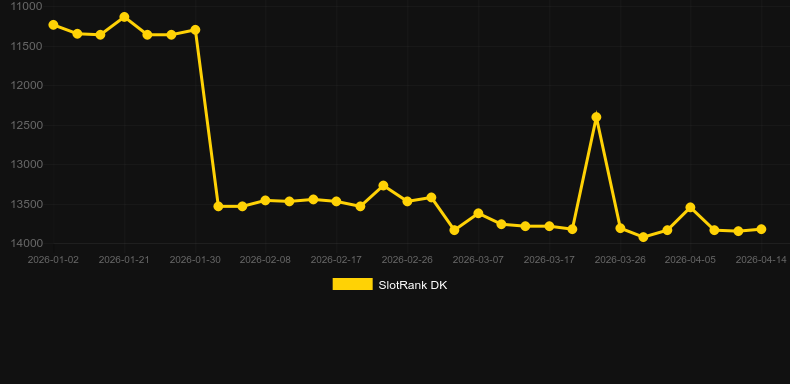Select the data point above 2026-02-17
This screenshot has height=384, width=790.
tap(336, 201)
